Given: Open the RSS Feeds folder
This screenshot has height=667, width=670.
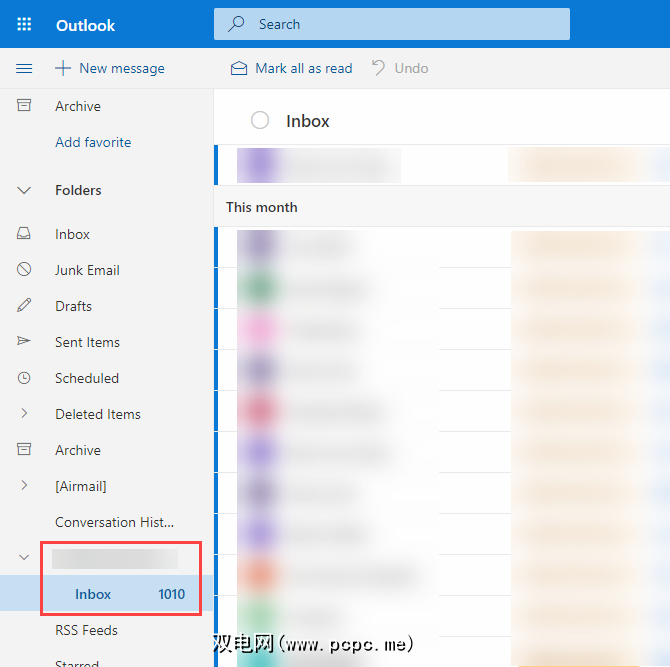Looking at the screenshot, I should pos(86,630).
